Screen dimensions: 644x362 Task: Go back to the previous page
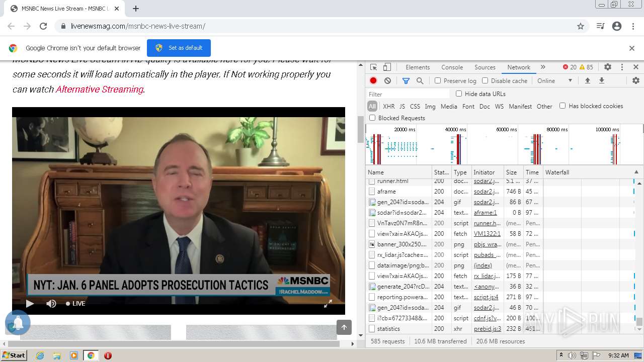[11, 26]
